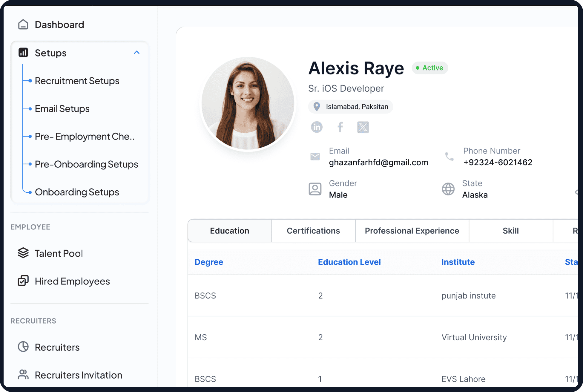Open the LinkedIn profile icon
The width and height of the screenshot is (583, 392).
pyautogui.click(x=317, y=127)
